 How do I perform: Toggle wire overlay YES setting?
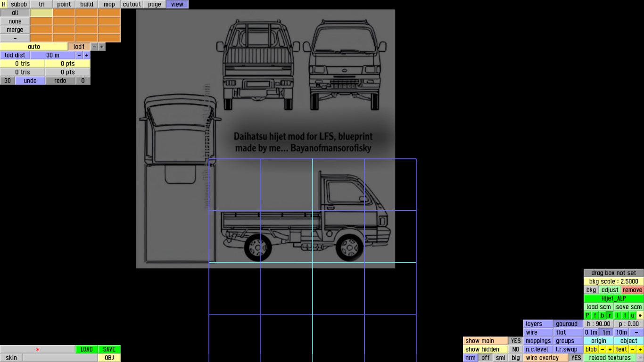point(576,358)
